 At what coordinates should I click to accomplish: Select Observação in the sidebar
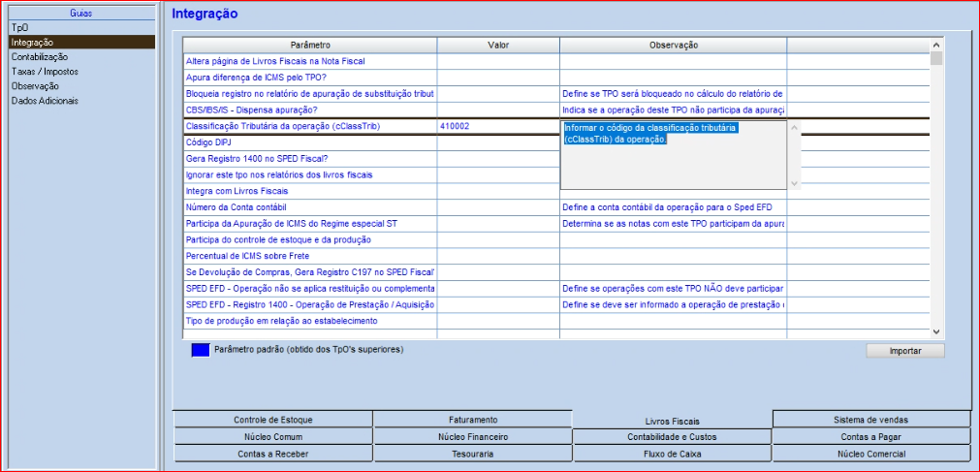(x=35, y=86)
